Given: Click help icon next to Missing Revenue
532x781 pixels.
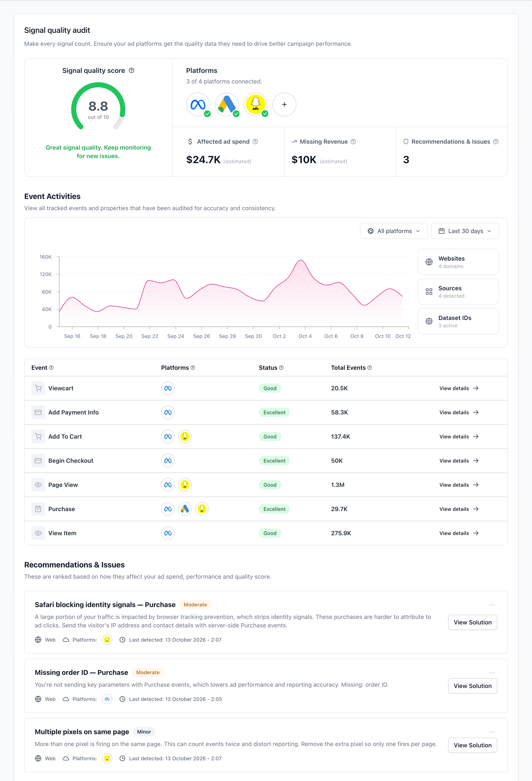Looking at the screenshot, I should 353,142.
